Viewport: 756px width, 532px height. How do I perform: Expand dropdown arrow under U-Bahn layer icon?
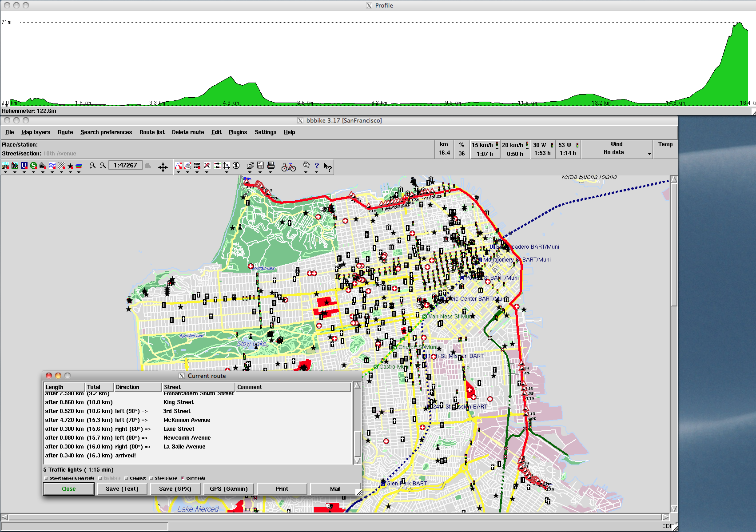[24, 172]
